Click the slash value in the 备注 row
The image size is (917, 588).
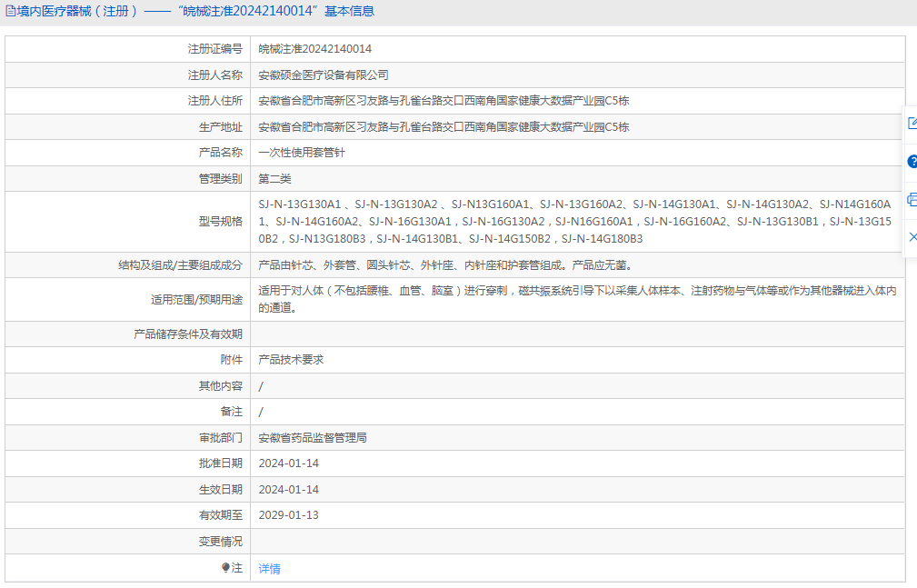coord(261,412)
